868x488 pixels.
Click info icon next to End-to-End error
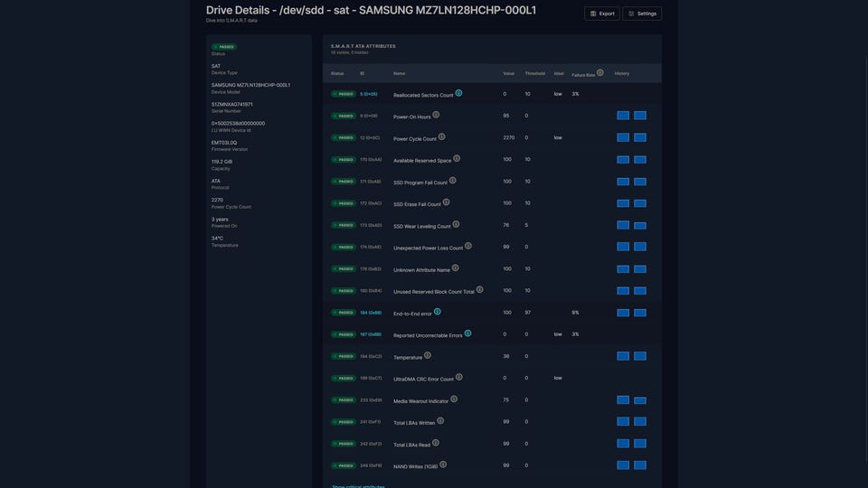point(438,312)
